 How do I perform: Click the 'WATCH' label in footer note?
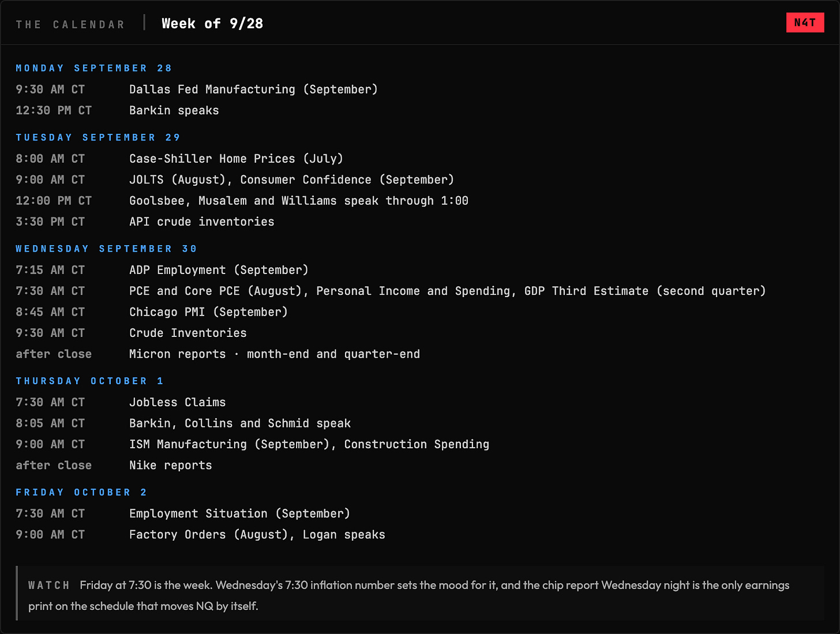click(49, 586)
